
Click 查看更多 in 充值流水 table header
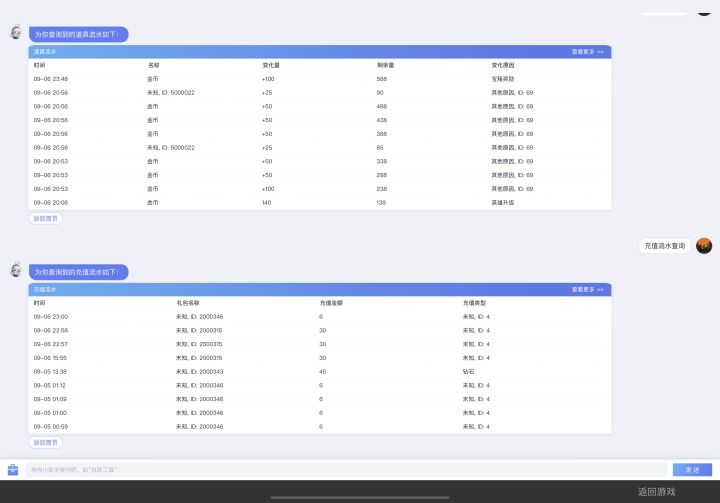[588, 289]
